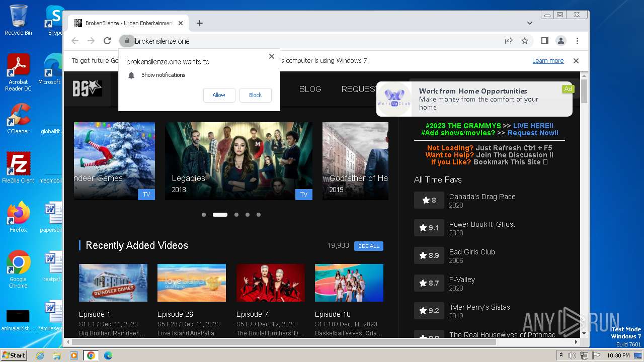
Task: Select the first carousel dot
Action: pyautogui.click(x=204, y=215)
